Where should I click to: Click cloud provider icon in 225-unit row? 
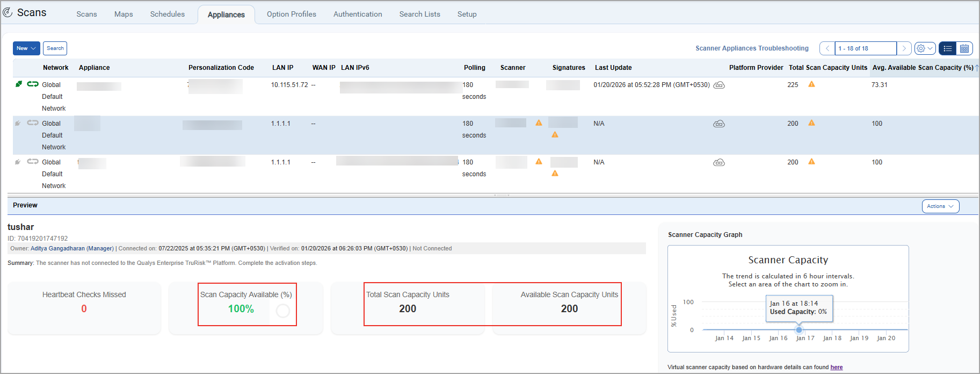click(x=719, y=85)
